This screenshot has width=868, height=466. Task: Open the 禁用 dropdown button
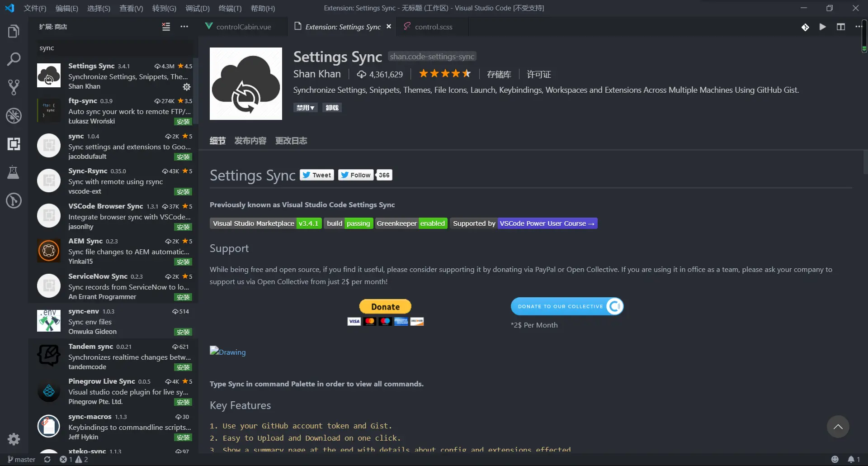coord(306,108)
